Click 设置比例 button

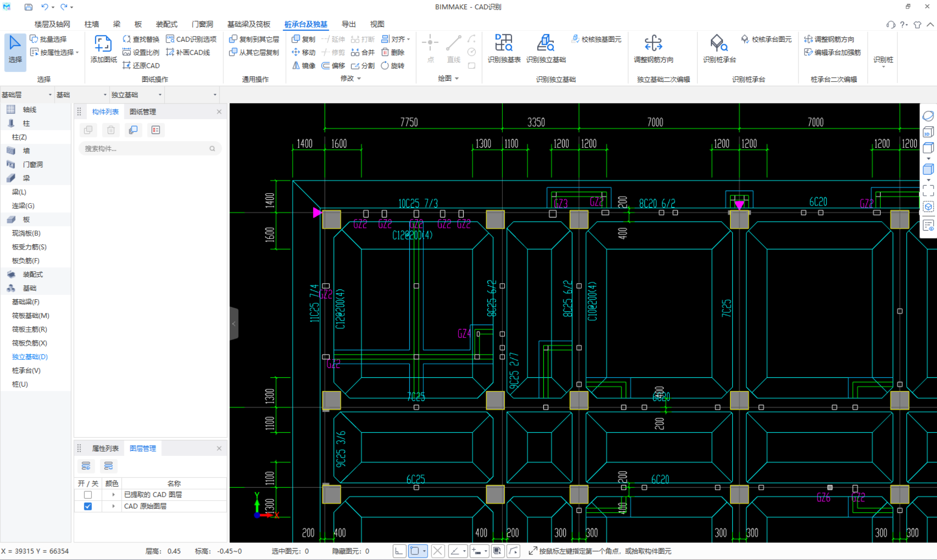[x=141, y=52]
